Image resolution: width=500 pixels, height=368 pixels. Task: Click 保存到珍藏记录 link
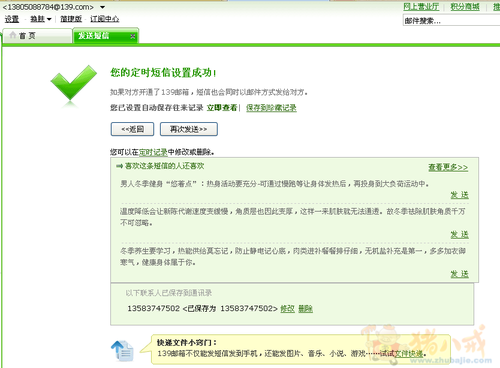(x=271, y=108)
